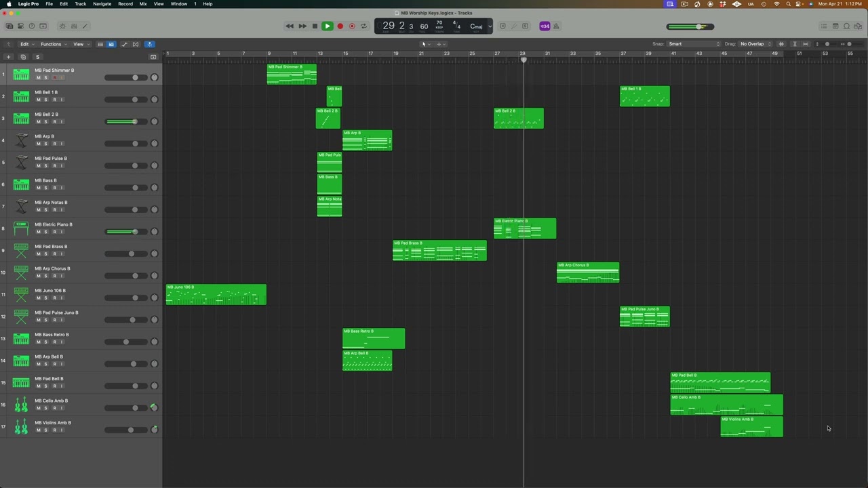Click the Waveform Zoom button
Viewport: 868px width, 488px height.
click(781, 44)
